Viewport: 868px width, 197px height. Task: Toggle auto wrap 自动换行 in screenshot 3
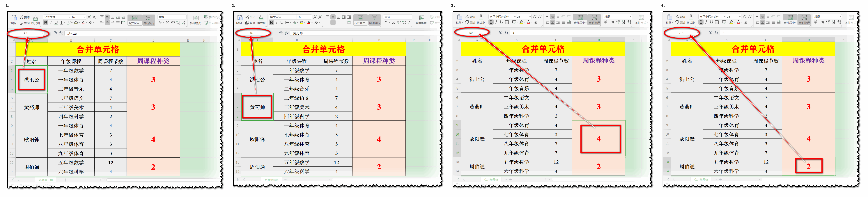[x=594, y=19]
